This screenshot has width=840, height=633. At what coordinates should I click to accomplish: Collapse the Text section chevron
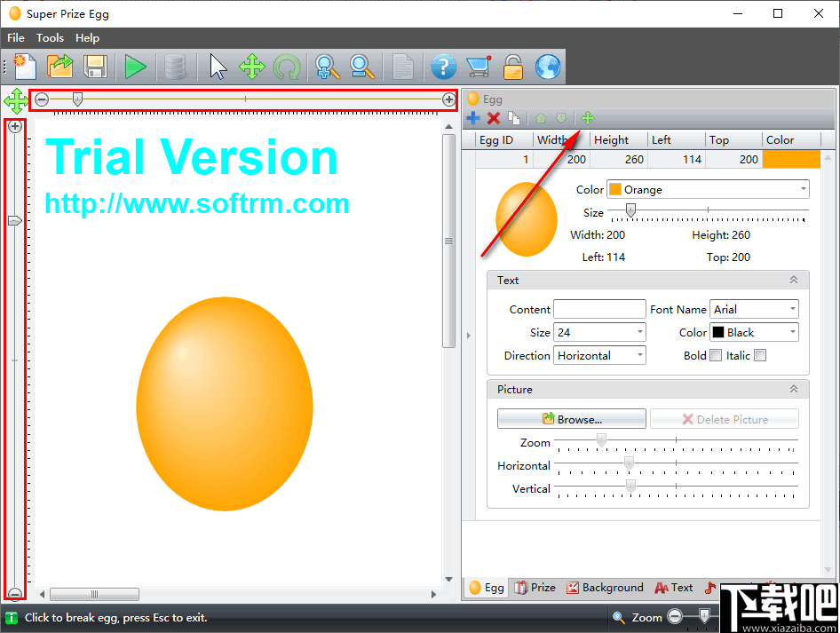[x=794, y=280]
